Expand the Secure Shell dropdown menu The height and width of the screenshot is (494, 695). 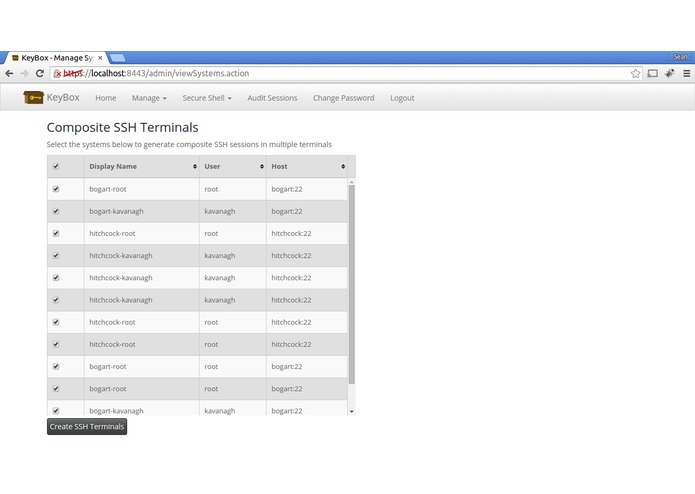(x=207, y=98)
